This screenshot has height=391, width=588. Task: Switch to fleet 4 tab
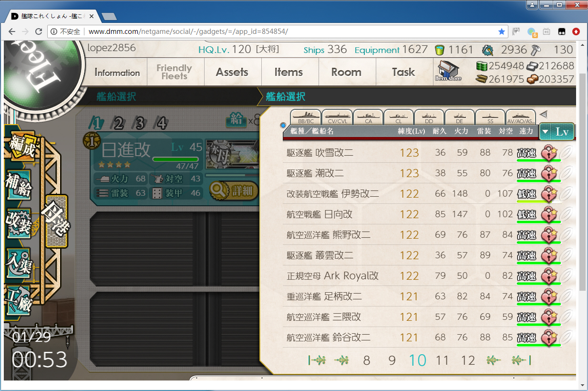[x=162, y=124]
